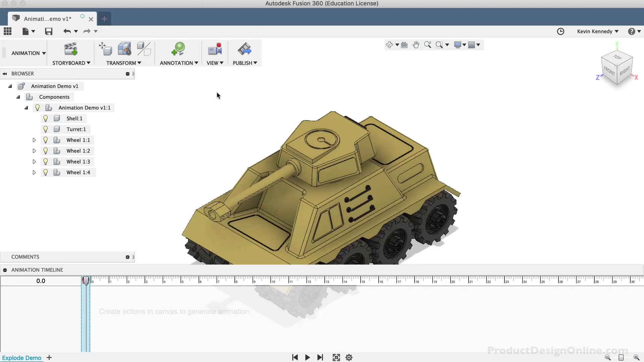Close the Animati...emo v1 tab

point(91,19)
